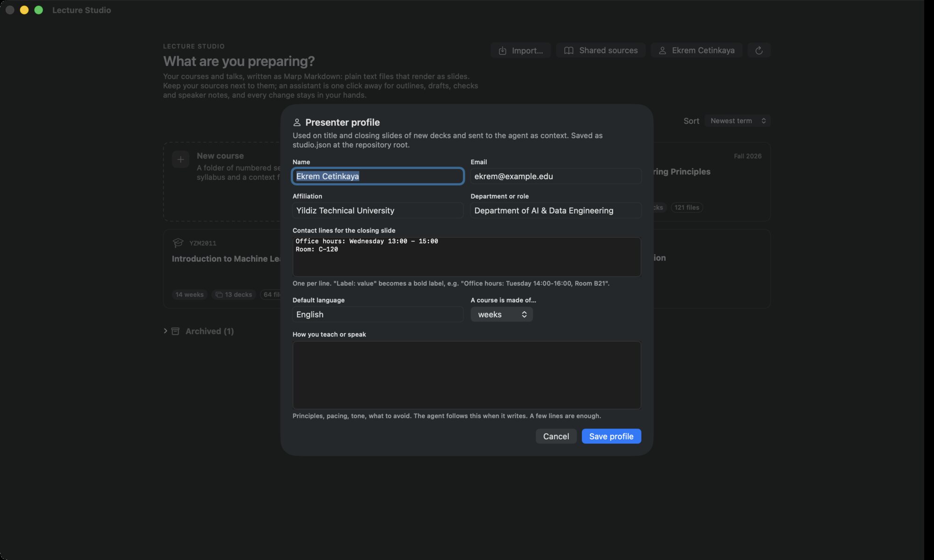Click Introduction to Machine Learning course title
This screenshot has width=934, height=560.
[x=226, y=259]
